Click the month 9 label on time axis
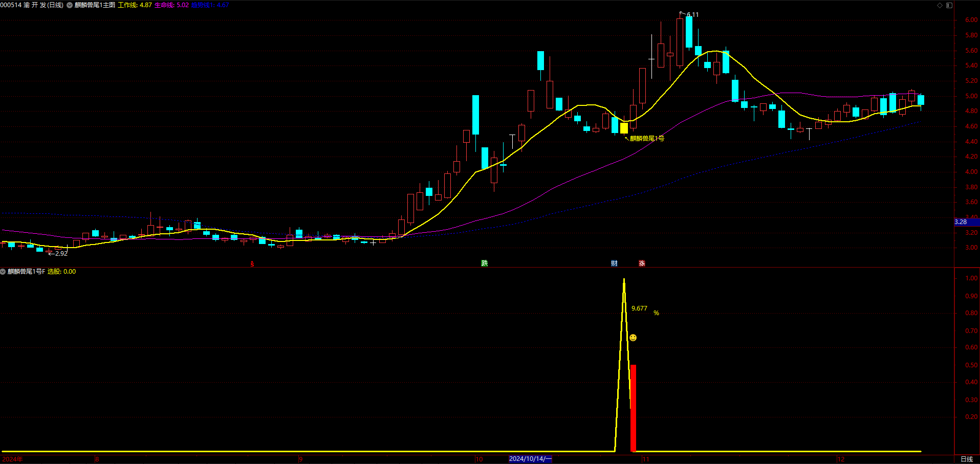The height and width of the screenshot is (464, 980). pyautogui.click(x=301, y=459)
